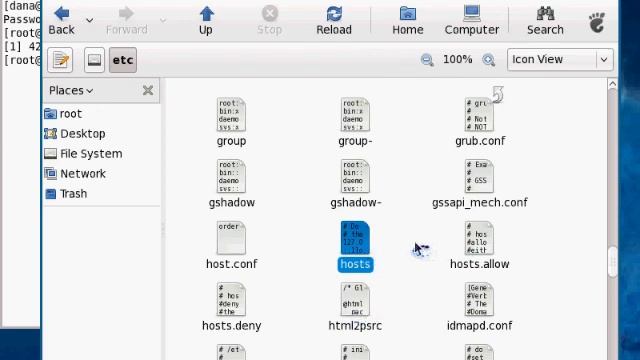Select the group- file icon
The image size is (640, 360).
click(x=355, y=114)
